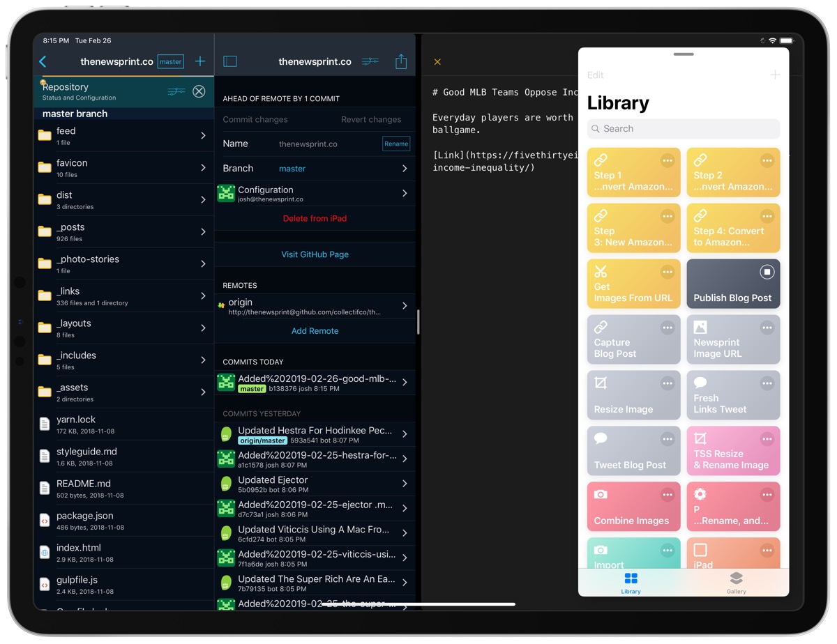
Task: Open the Updated Viticcis Using A Mac commit
Action: [x=315, y=533]
